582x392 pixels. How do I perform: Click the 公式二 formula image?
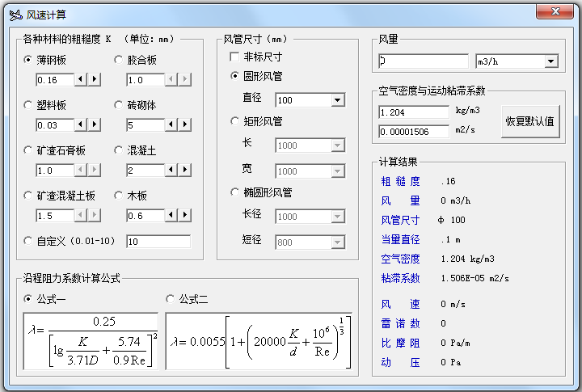(x=259, y=341)
